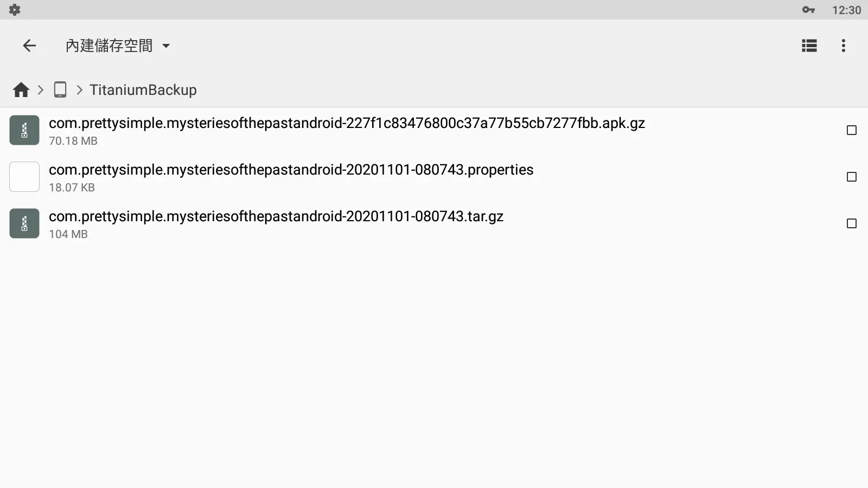Click the settings gear in status bar

[15, 10]
